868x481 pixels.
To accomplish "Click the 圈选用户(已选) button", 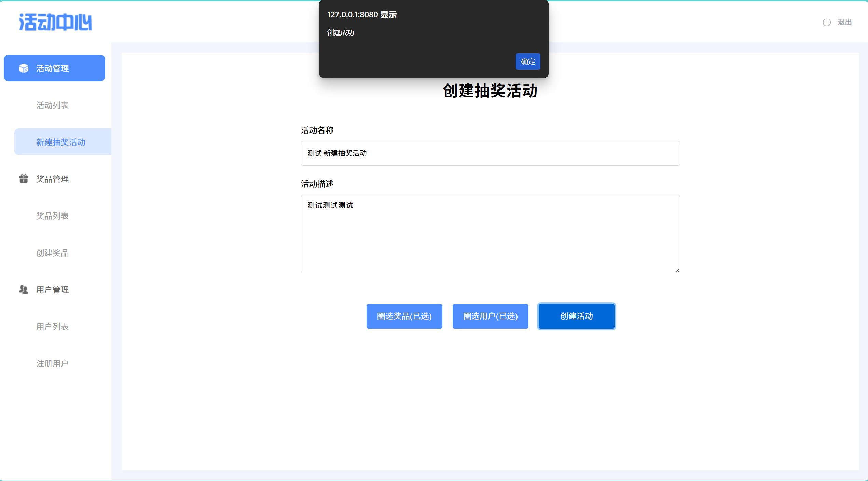I will pos(490,316).
